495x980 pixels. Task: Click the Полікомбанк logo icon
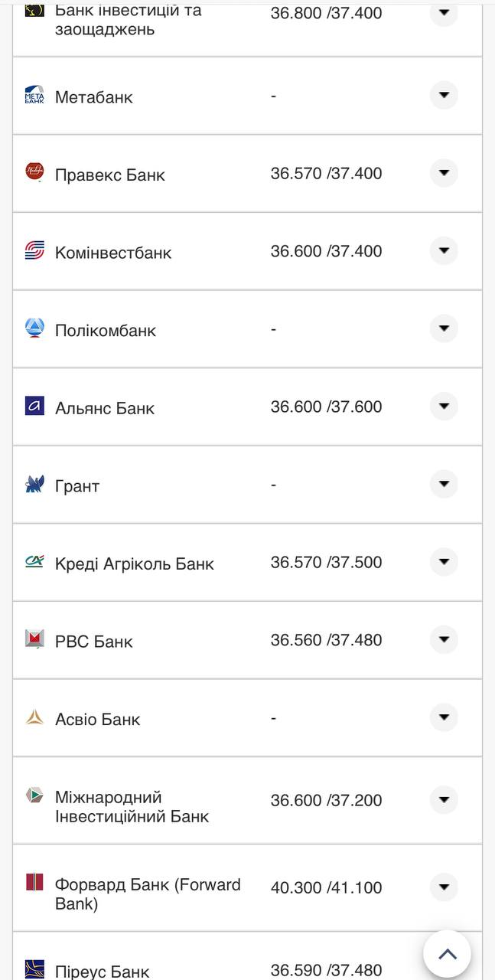click(x=34, y=328)
